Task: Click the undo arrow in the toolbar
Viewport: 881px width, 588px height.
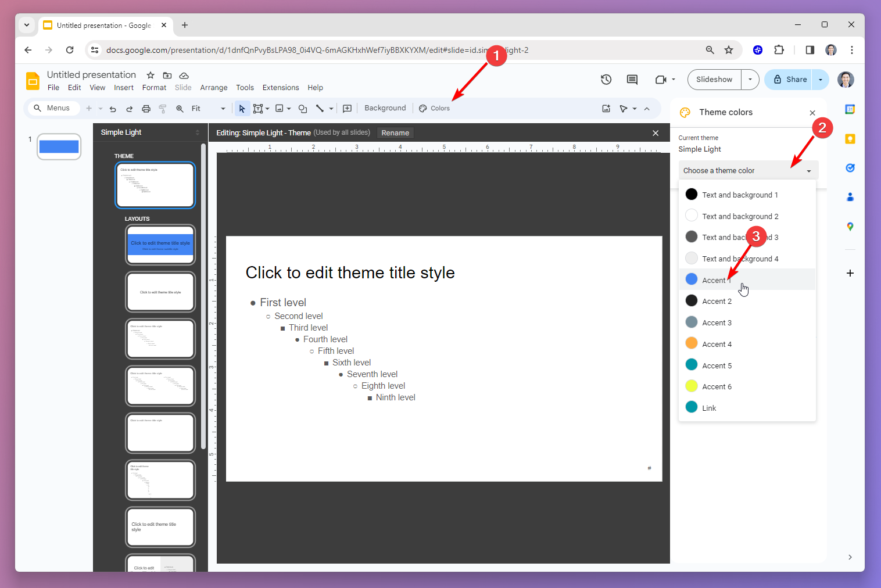Action: click(x=113, y=109)
